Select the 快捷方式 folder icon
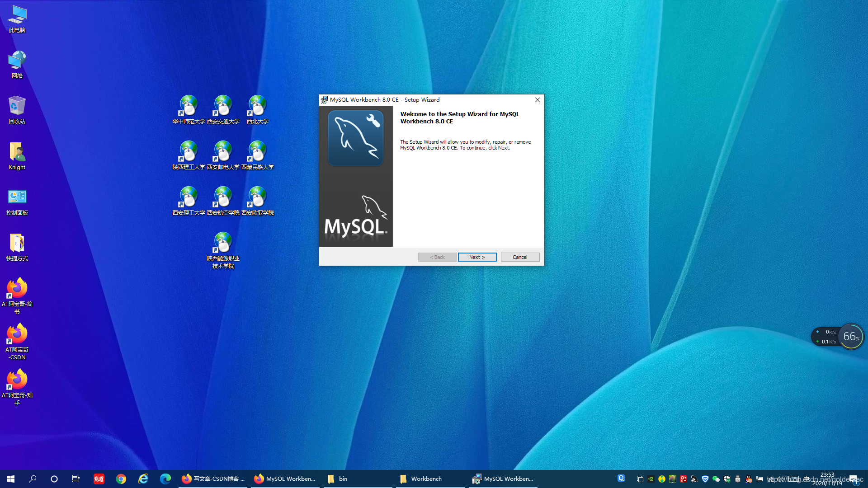 pos(17,247)
